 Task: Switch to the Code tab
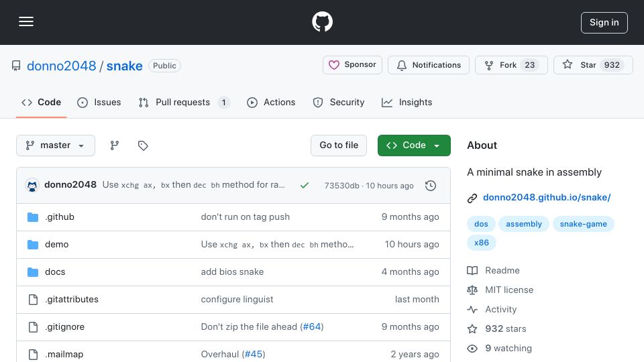pos(41,102)
